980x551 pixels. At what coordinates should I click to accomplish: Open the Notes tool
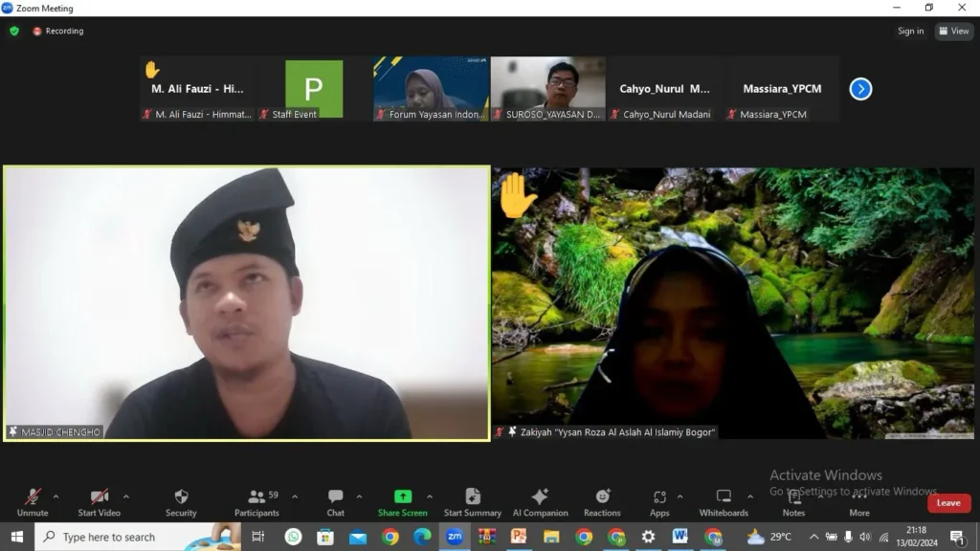[x=793, y=503]
